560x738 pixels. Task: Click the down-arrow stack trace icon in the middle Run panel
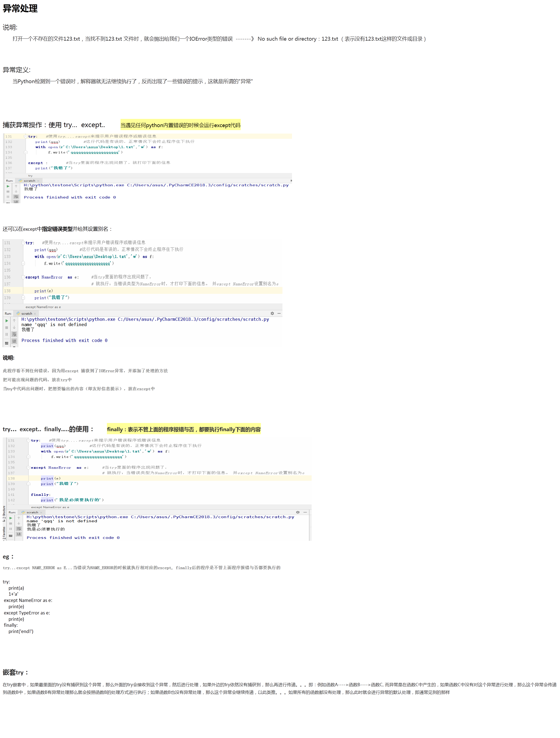coord(14,328)
